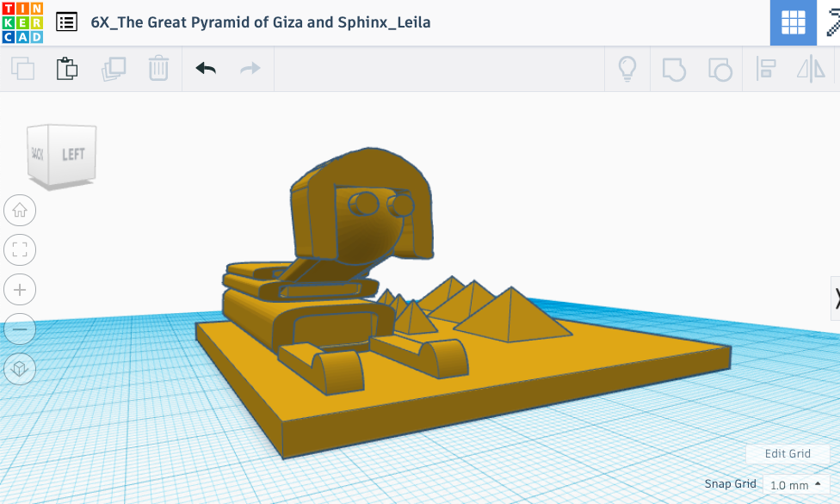
Task: Click the Edit Grid button
Action: coord(787,454)
